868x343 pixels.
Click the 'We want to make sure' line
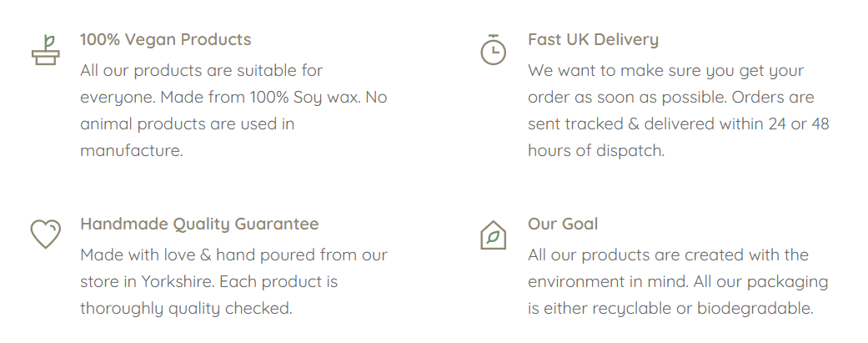pos(665,70)
